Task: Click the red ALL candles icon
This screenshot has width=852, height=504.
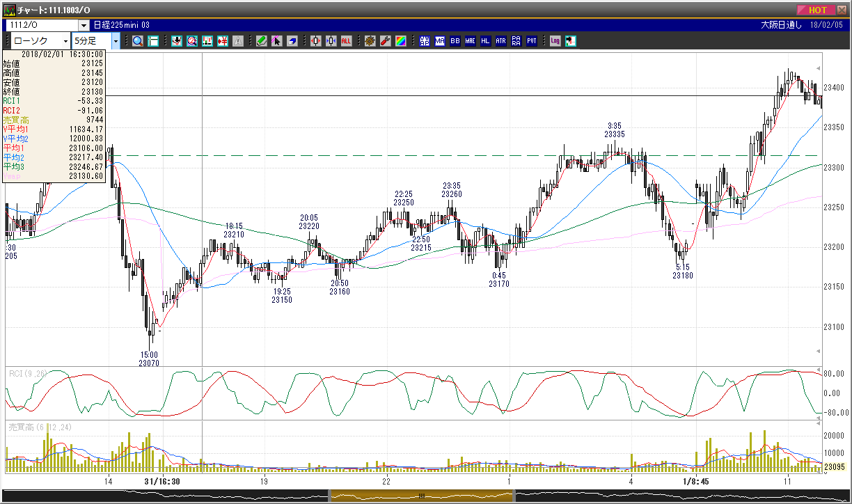Action: point(346,40)
